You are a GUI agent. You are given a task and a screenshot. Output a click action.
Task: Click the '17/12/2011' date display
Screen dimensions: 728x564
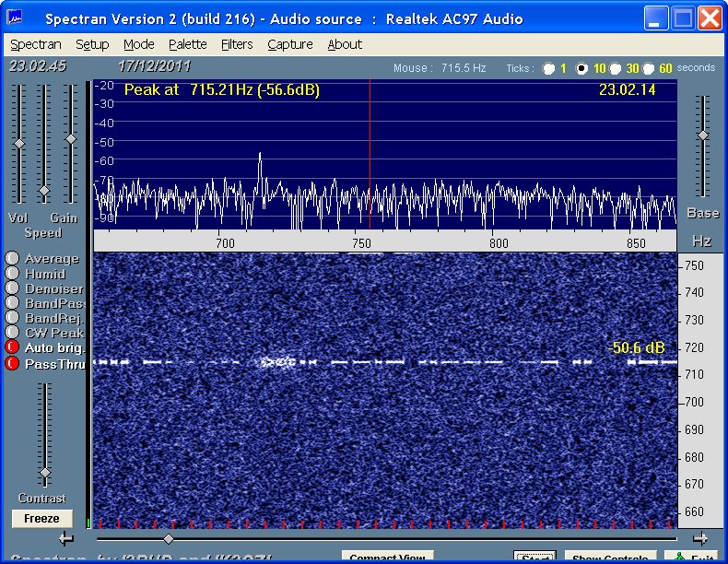(x=154, y=66)
